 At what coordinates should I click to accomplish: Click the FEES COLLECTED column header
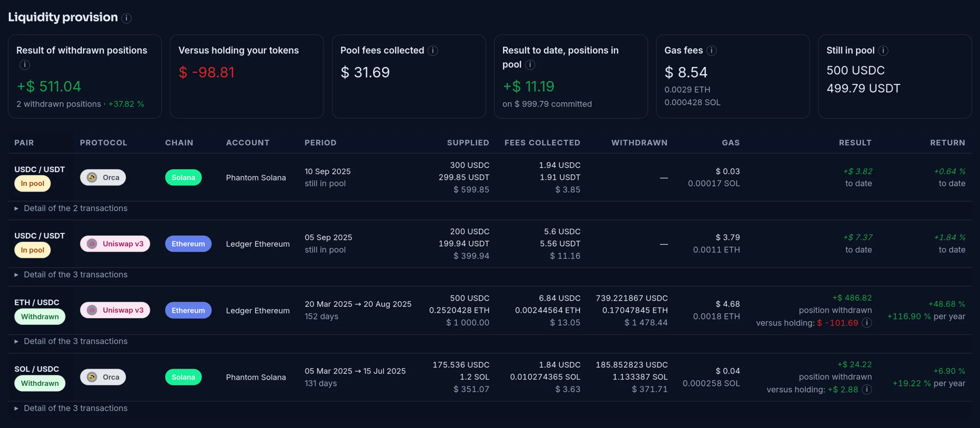point(542,143)
